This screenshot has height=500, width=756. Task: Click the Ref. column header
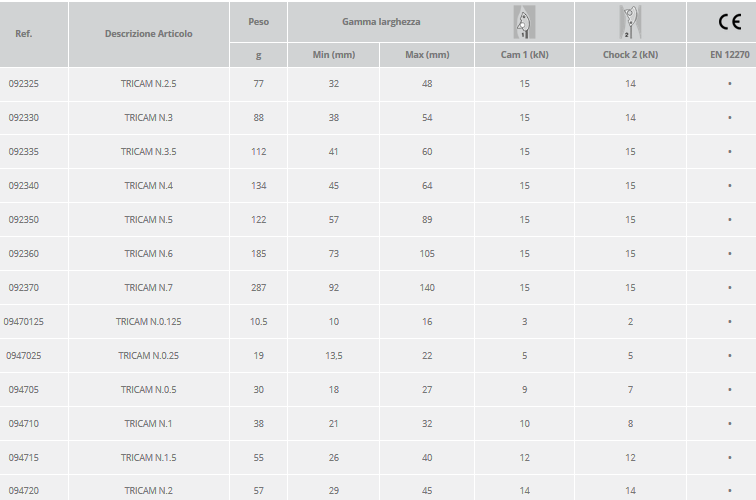click(24, 34)
